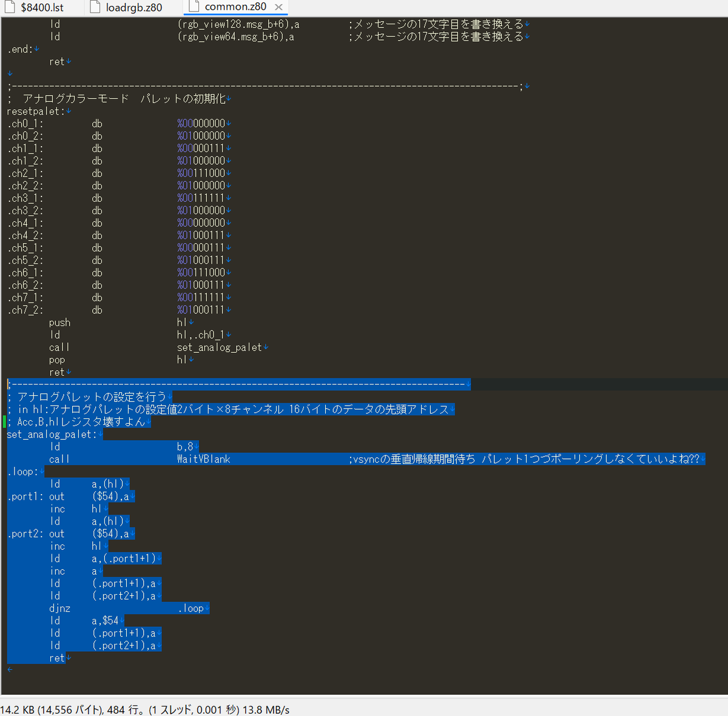
Task: Select the common.z80 tab
Action: 235,7
